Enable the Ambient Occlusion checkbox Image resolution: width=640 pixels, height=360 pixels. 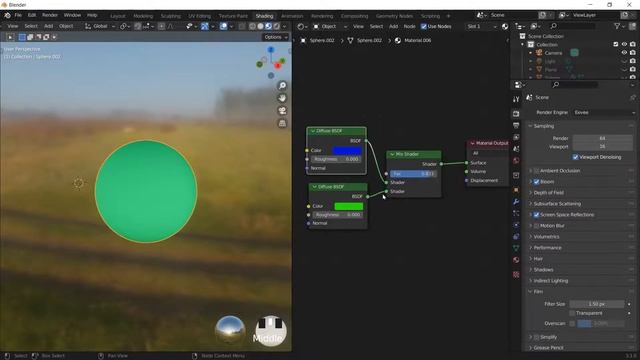coord(536,171)
